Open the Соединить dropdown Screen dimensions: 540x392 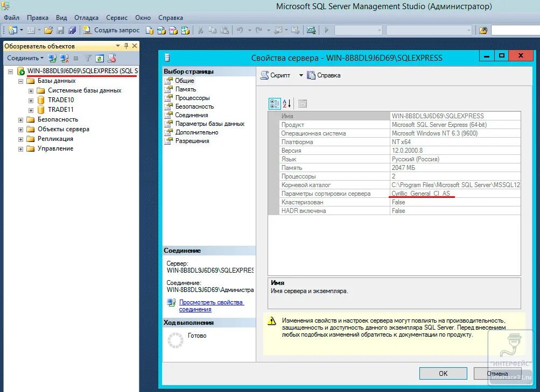(25, 58)
